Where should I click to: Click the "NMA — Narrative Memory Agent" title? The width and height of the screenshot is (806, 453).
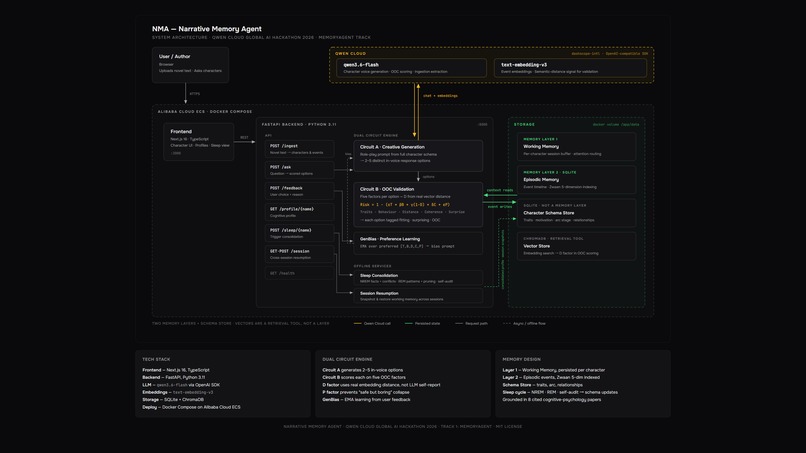[x=207, y=29]
